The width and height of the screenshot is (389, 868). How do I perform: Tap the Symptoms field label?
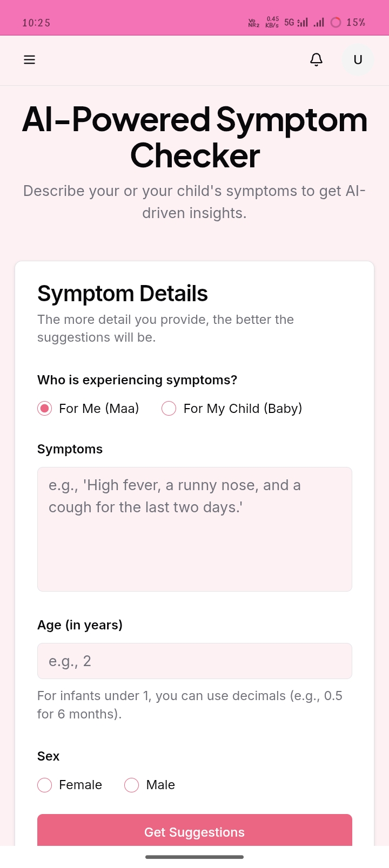pyautogui.click(x=70, y=449)
